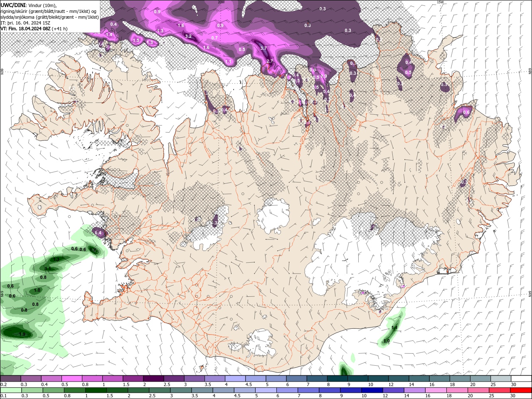The image size is (532, 399).
Task: Click the 'IT: þri. 16. 04. 2024 15Z' line
Action: (x=26, y=23)
